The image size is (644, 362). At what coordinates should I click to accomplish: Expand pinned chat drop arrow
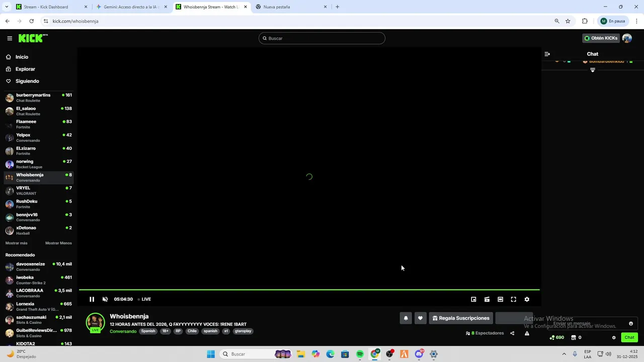tap(593, 70)
